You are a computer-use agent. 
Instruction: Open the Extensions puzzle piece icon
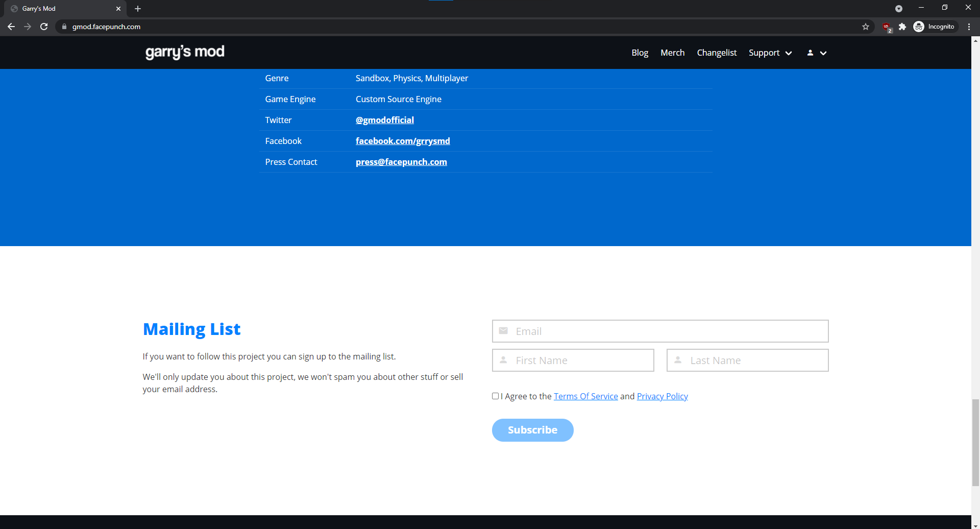pos(902,27)
